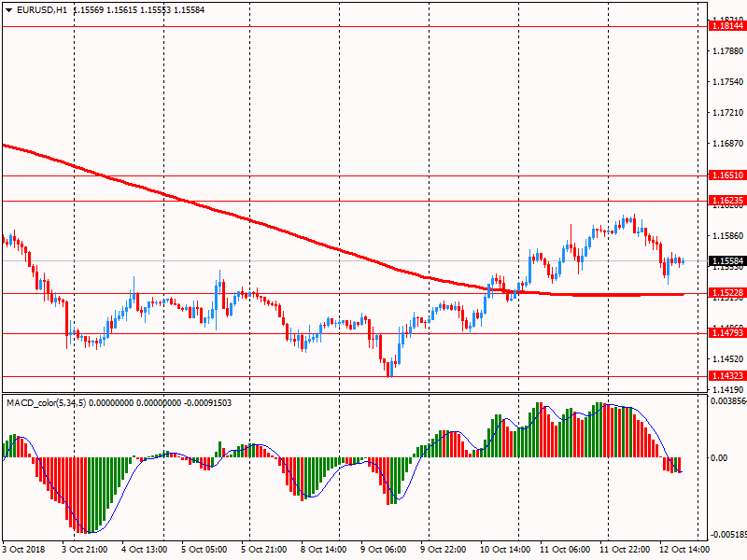Click the 9 Oct 06:00 time axis label
The width and height of the screenshot is (747, 560).
pos(384,550)
